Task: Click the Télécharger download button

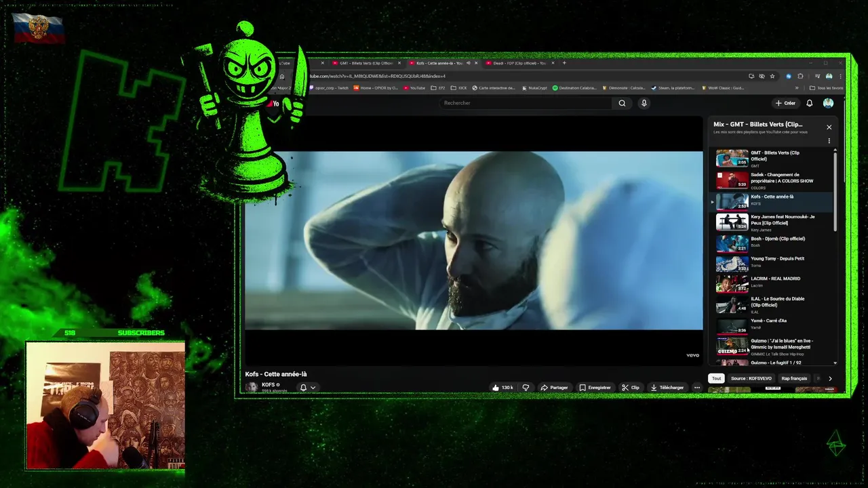Action: pos(667,388)
